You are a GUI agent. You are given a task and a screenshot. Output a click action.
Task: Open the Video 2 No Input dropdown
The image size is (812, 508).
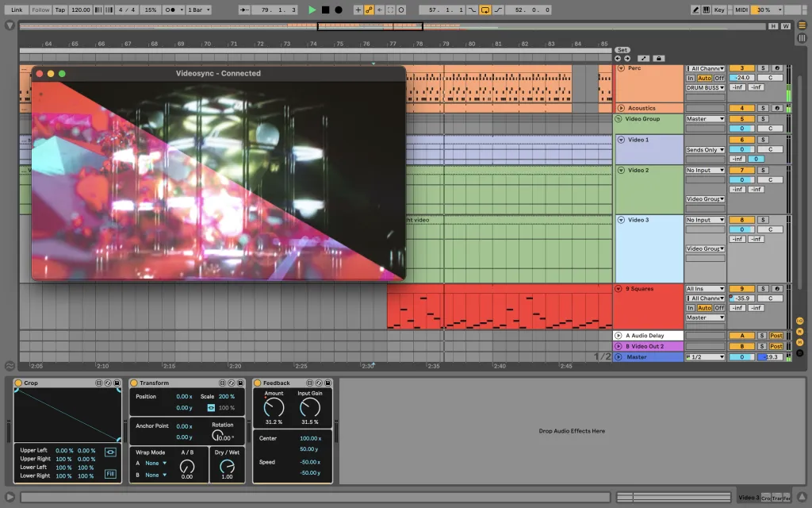pos(705,170)
